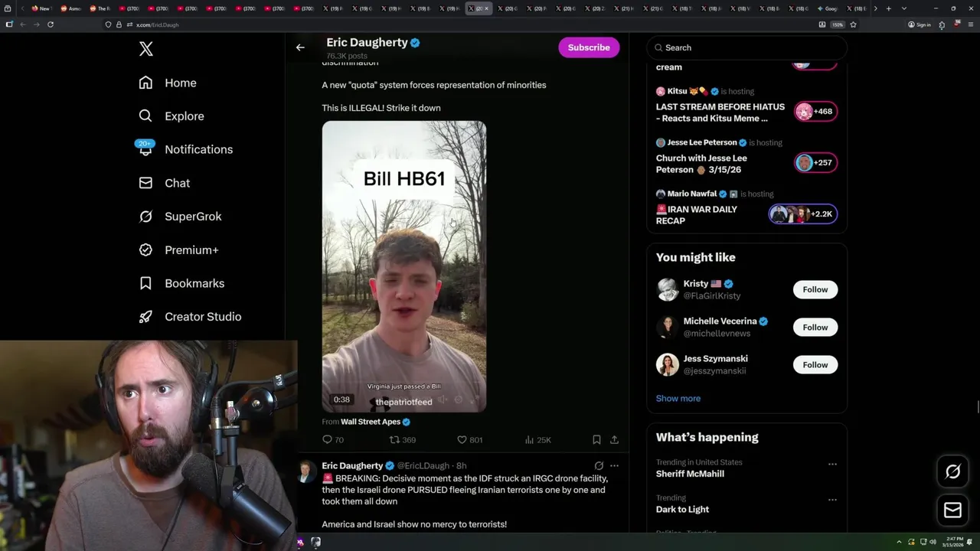This screenshot has width=980, height=551.
Task: Open Bookmarks from the sidebar
Action: point(181,283)
